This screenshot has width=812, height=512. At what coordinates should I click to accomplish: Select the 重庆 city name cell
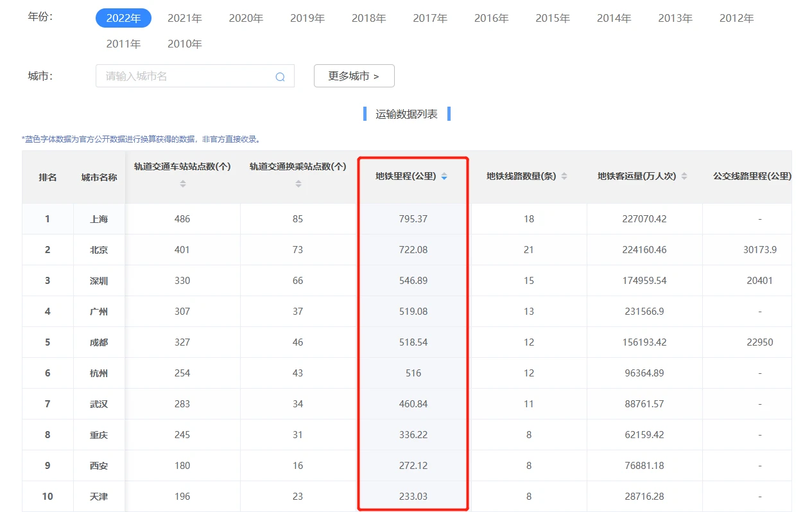pos(99,435)
